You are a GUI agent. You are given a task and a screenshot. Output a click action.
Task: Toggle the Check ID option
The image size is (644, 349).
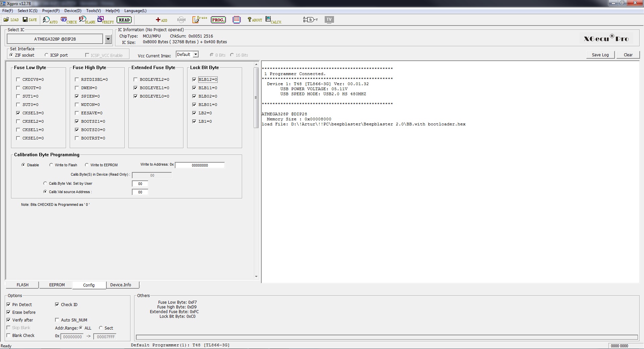coord(57,304)
